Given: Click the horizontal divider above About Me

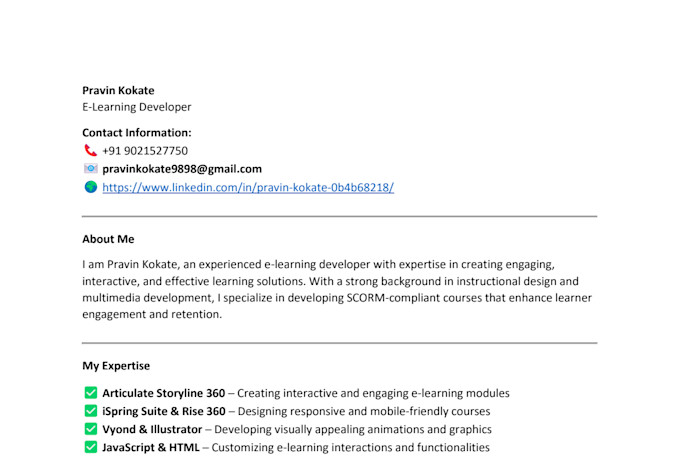Looking at the screenshot, I should tap(340, 216).
